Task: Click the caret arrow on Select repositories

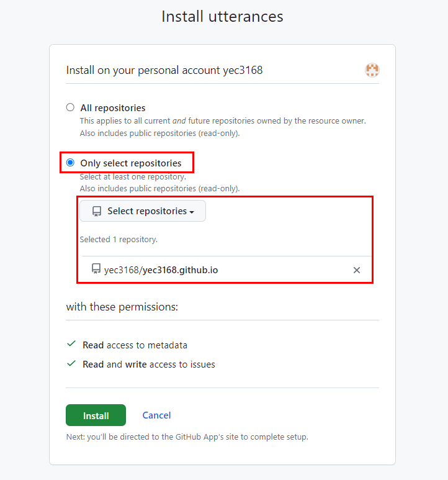Action: 192,212
